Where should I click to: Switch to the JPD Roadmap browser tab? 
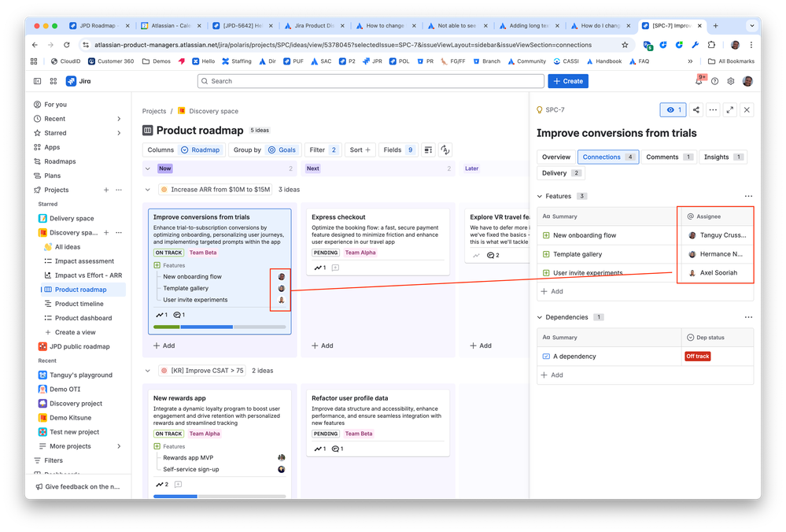pyautogui.click(x=98, y=25)
